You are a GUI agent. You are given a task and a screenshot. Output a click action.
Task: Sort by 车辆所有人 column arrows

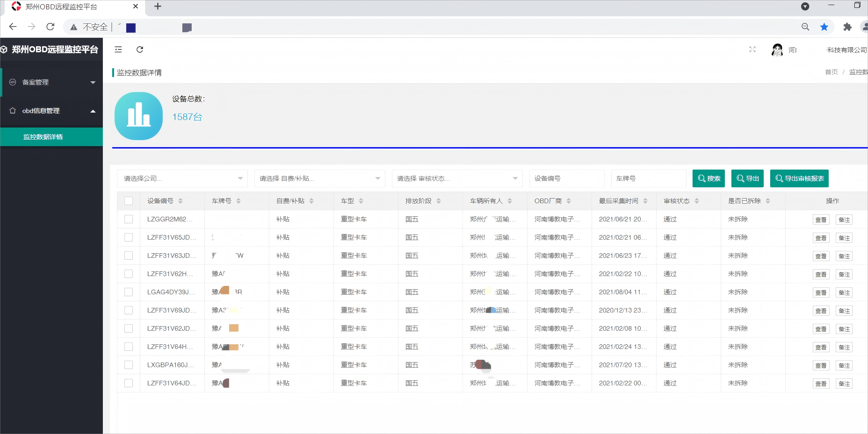510,201
